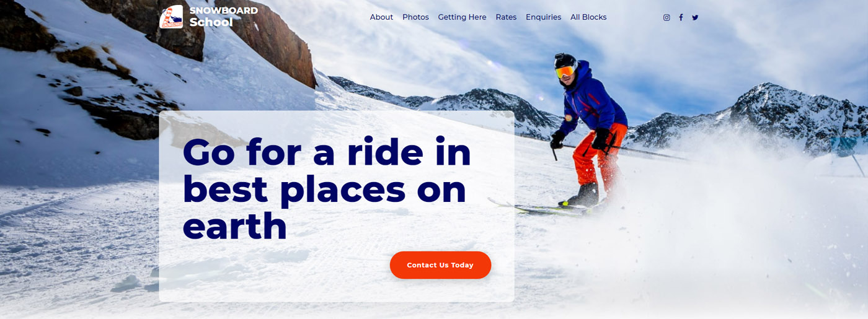This screenshot has width=868, height=319.
Task: Click the 'best places on' headline line
Action: pyautogui.click(x=324, y=189)
